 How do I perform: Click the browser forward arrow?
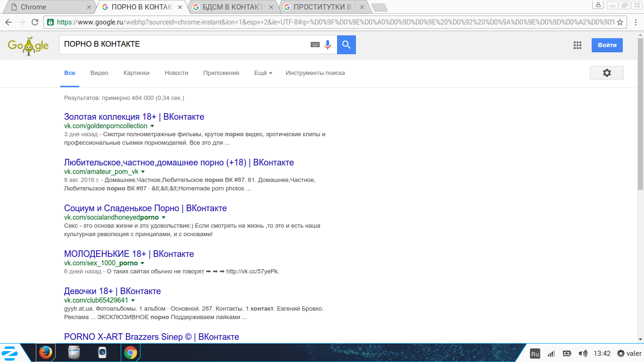coord(22,22)
